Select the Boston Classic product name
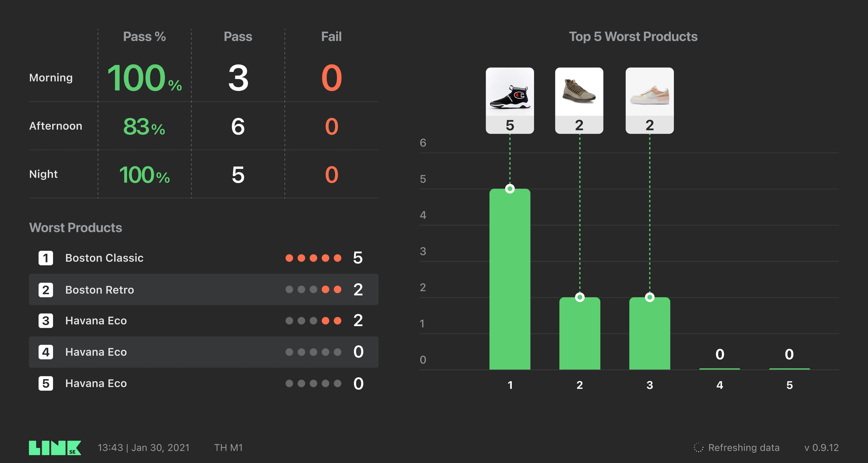 (x=104, y=258)
